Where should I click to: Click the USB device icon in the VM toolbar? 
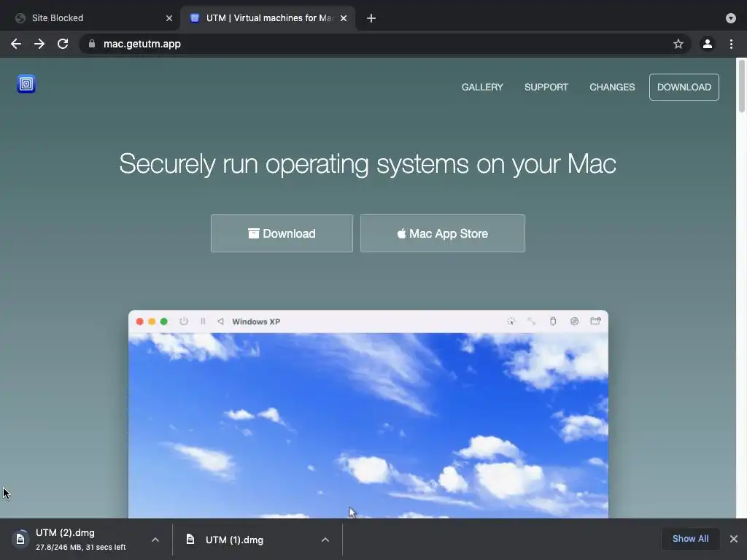(x=553, y=321)
